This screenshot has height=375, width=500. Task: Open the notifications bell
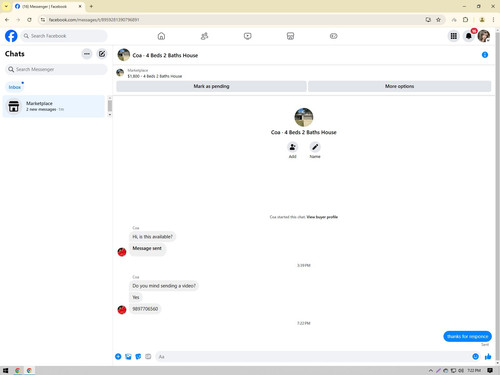pos(469,36)
